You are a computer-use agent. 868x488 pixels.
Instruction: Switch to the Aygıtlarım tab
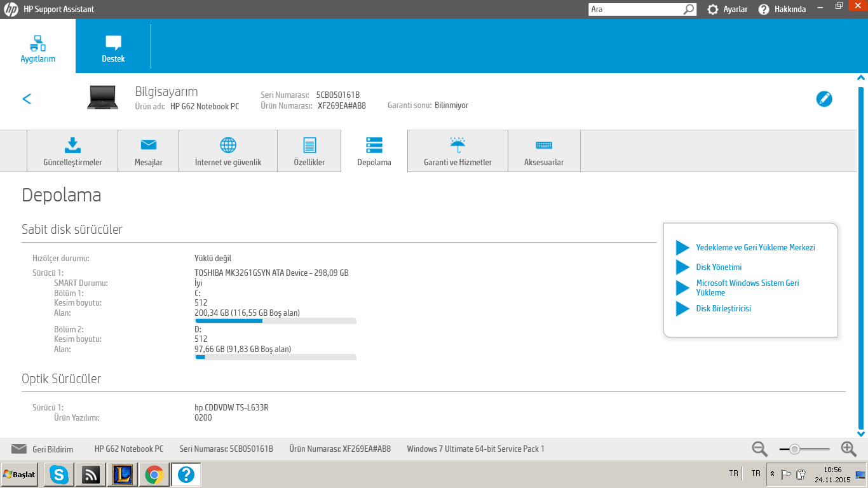pos(37,46)
